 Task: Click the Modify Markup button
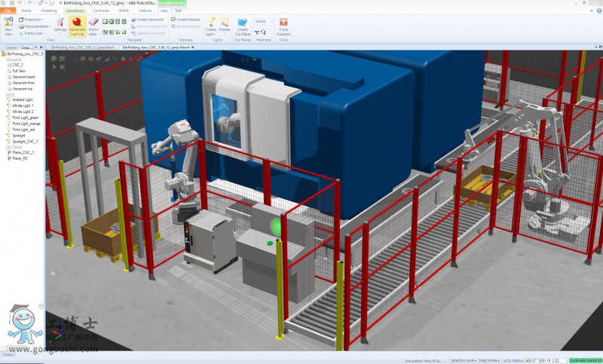pyautogui.click(x=185, y=26)
